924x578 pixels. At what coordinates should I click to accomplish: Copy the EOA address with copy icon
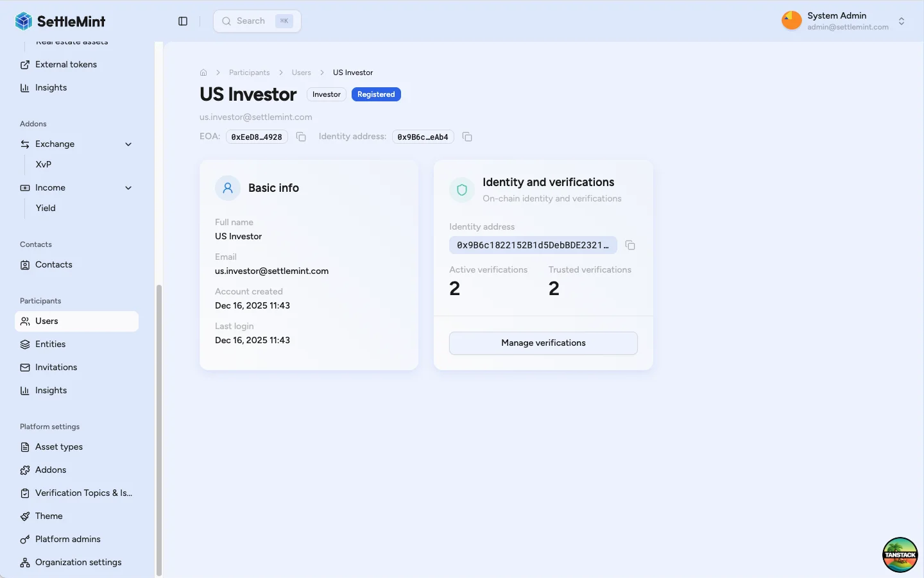[301, 137]
